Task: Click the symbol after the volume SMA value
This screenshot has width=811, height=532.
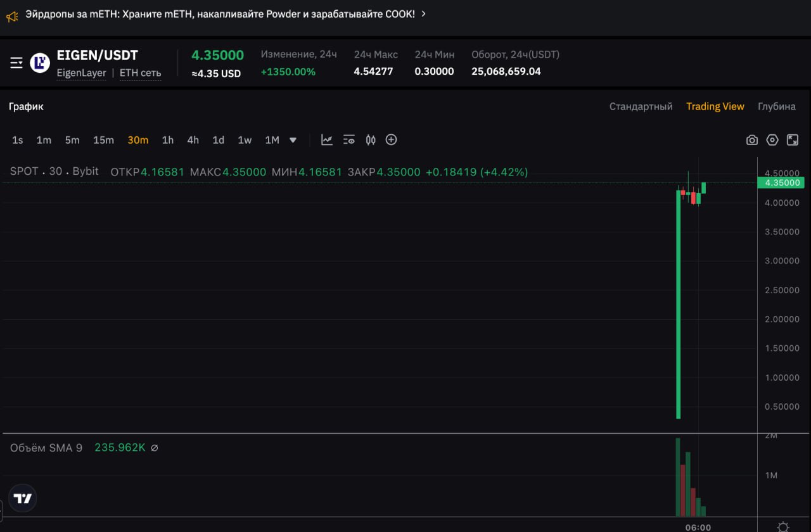Action: [x=155, y=448]
